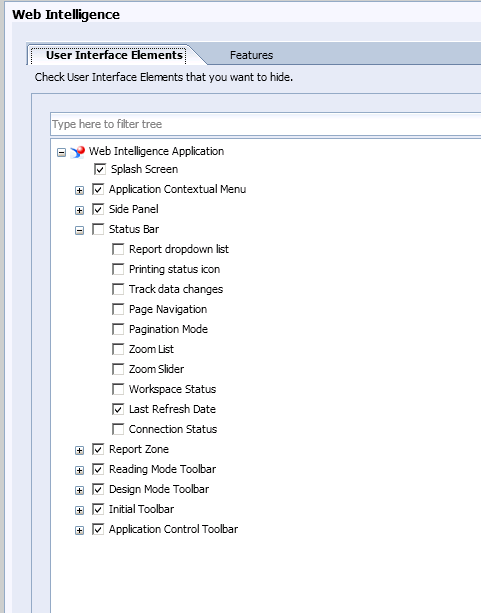
Task: Collapse the Web Intelligence Application root node
Action: pyautogui.click(x=61, y=152)
